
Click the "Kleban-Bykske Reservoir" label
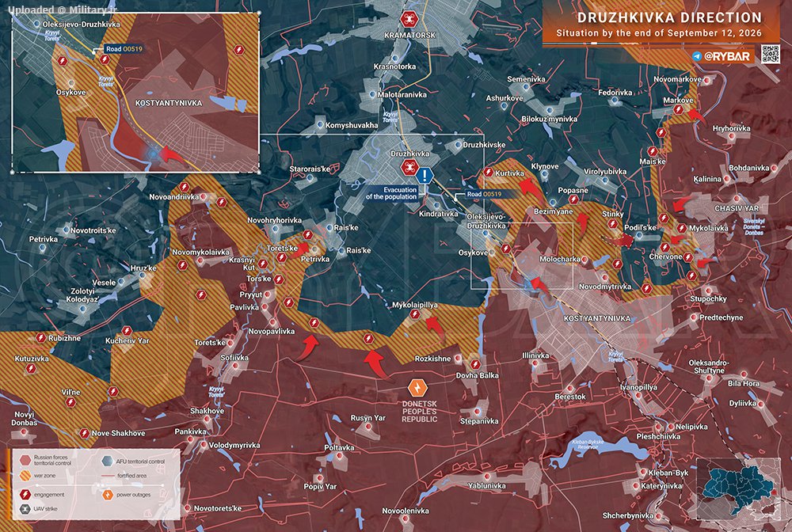point(588,444)
